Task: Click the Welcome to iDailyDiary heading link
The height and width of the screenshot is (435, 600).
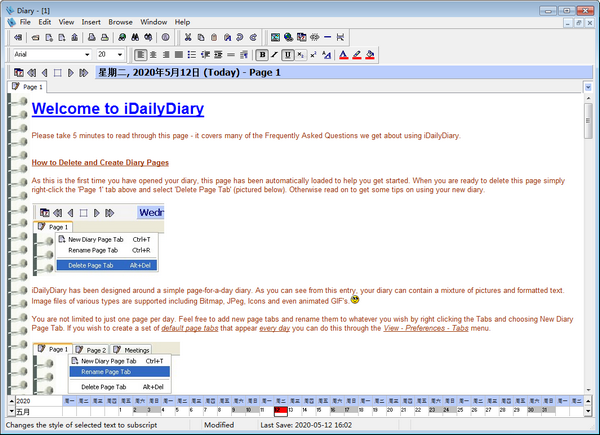Action: pos(117,108)
